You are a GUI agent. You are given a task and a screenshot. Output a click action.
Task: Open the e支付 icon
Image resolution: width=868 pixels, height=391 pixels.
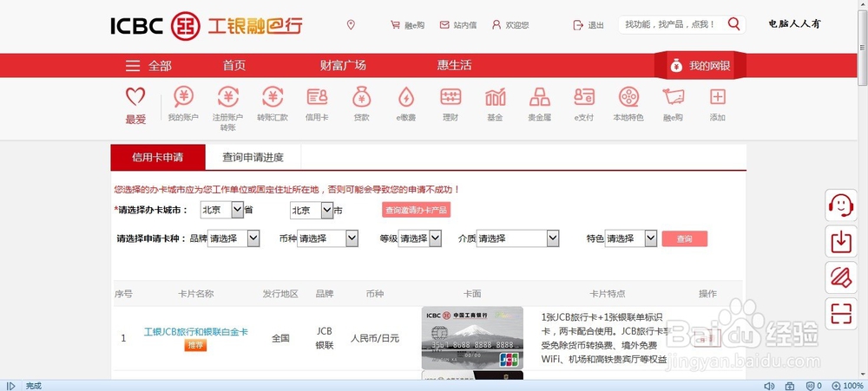pos(584,97)
